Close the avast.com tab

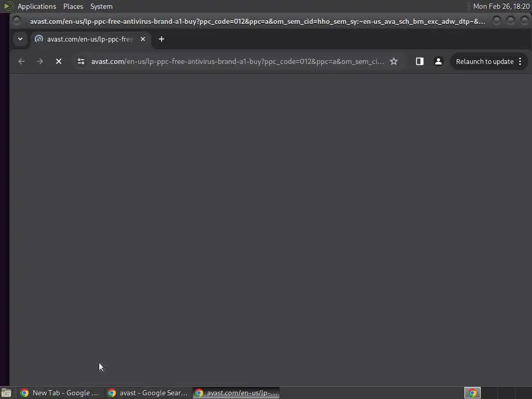(143, 39)
